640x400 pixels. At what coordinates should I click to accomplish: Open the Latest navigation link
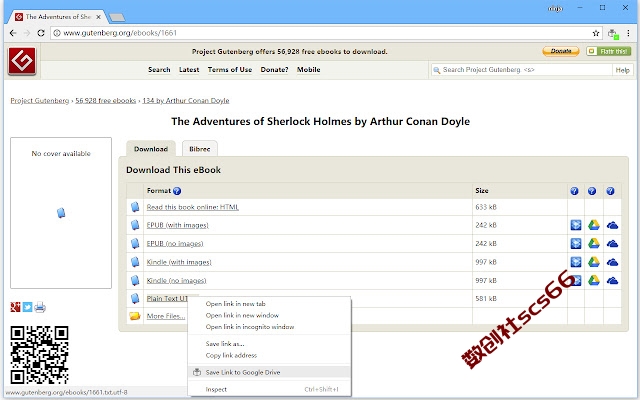[189, 70]
